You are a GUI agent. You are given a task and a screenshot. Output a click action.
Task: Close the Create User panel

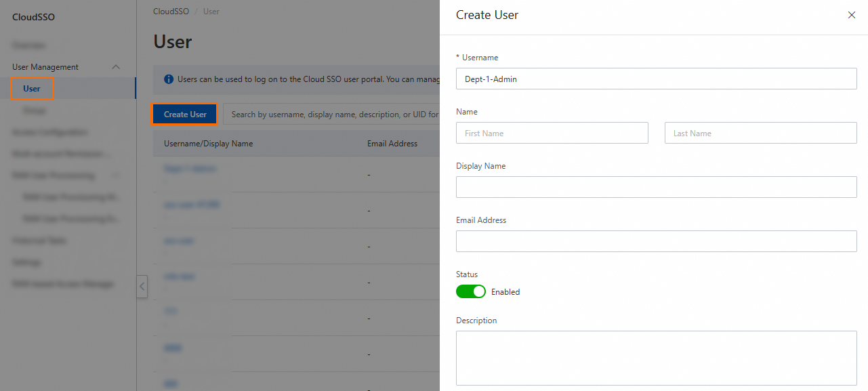(x=852, y=15)
